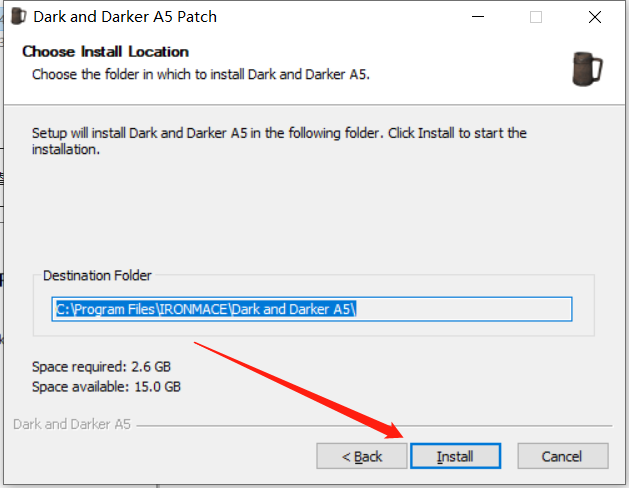Go back using the < Back button
629x488 pixels.
(362, 456)
